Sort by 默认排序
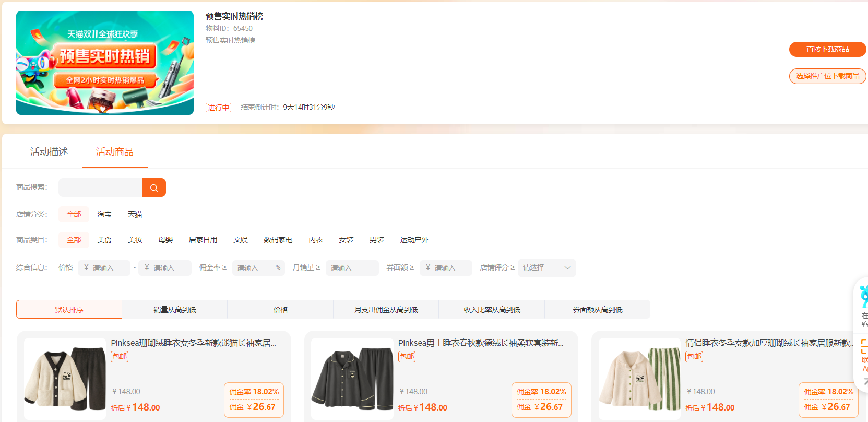The image size is (868, 422). tap(69, 309)
